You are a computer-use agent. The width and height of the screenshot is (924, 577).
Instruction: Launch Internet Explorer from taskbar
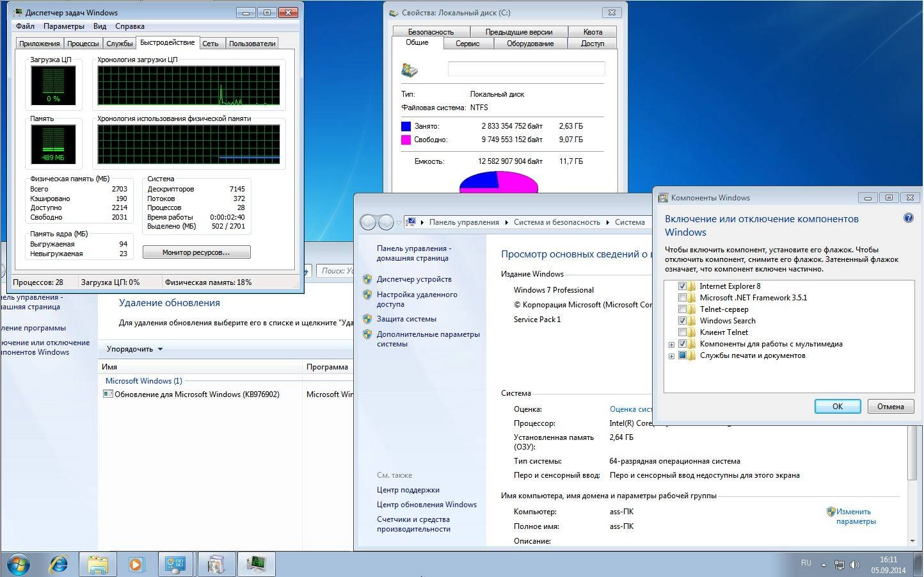[59, 564]
